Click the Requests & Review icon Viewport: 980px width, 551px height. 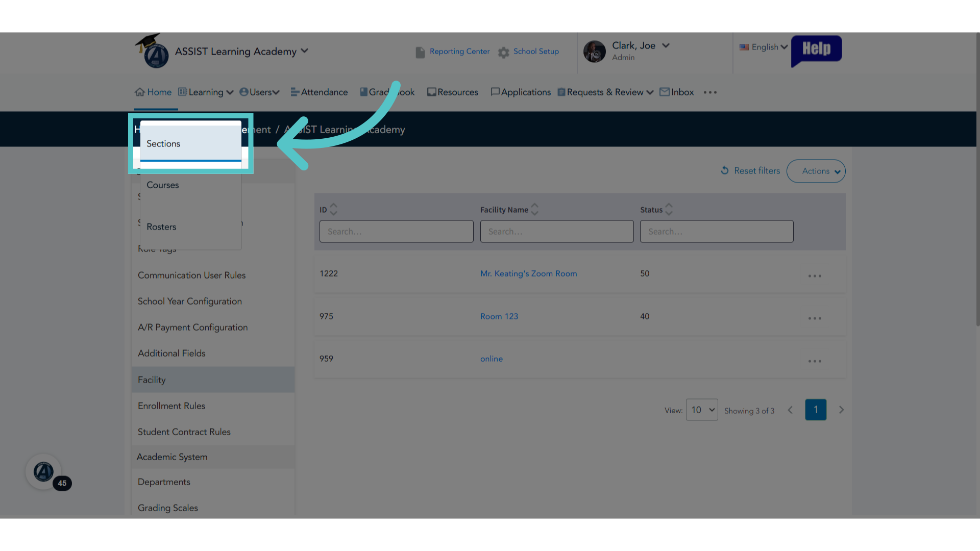(561, 92)
